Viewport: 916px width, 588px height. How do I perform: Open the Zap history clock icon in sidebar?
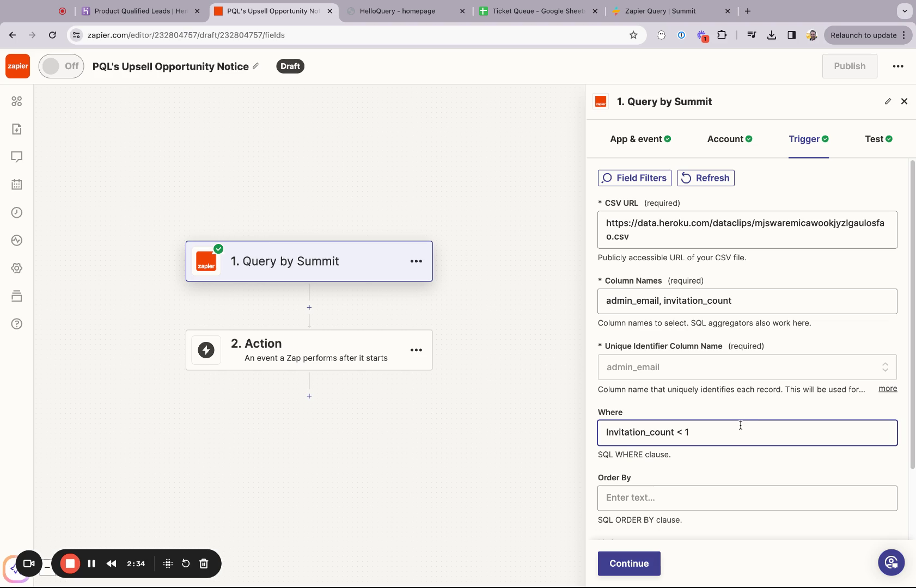[17, 212]
